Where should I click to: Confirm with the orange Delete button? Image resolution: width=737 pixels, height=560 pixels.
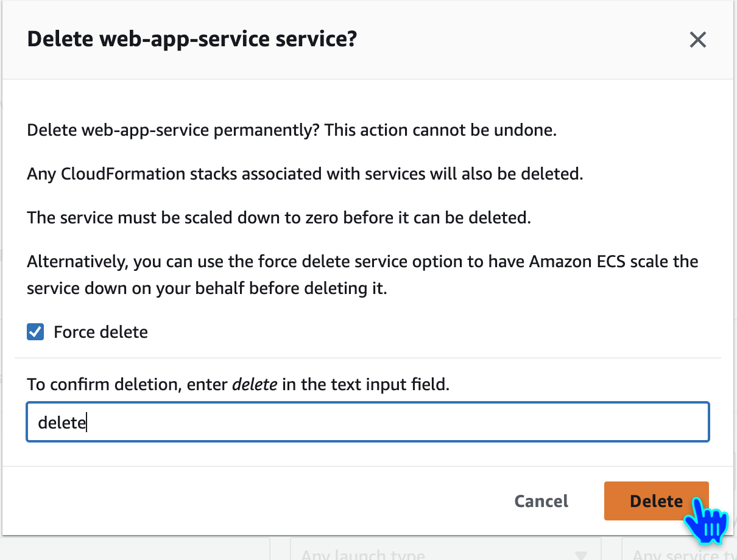(656, 501)
